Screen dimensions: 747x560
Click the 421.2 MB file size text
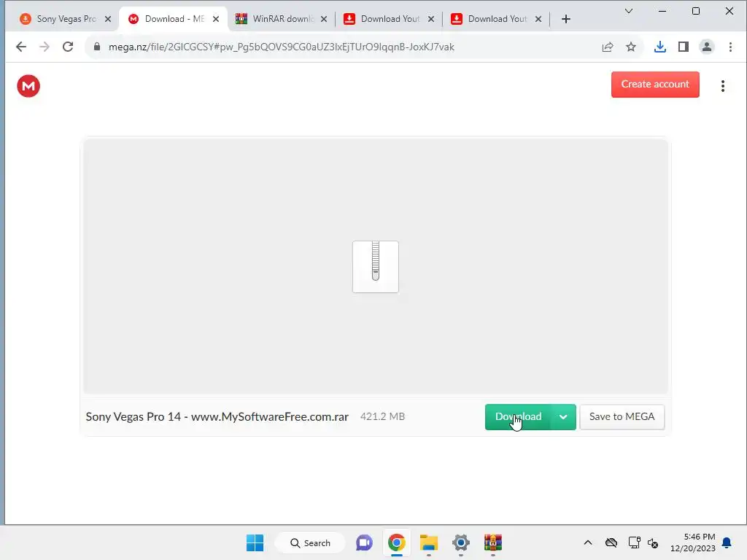point(382,416)
